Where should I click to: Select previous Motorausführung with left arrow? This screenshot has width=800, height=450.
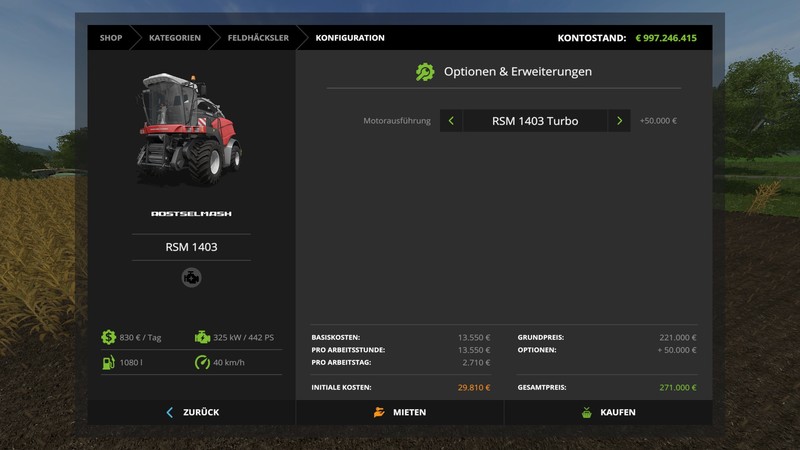[451, 121]
